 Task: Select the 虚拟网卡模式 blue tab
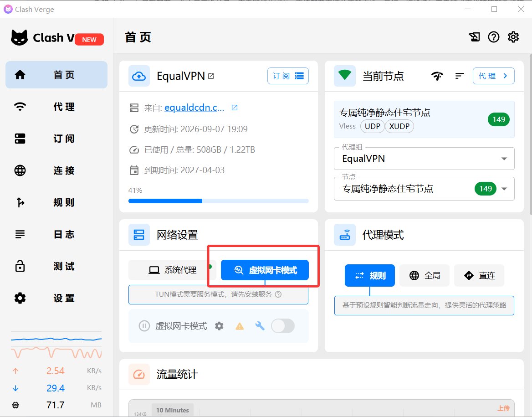265,270
